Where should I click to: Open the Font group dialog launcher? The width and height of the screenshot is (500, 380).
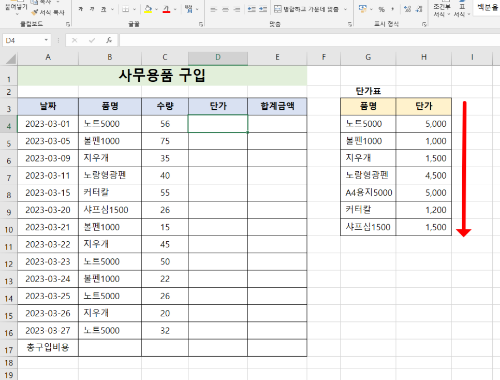pos(201,24)
